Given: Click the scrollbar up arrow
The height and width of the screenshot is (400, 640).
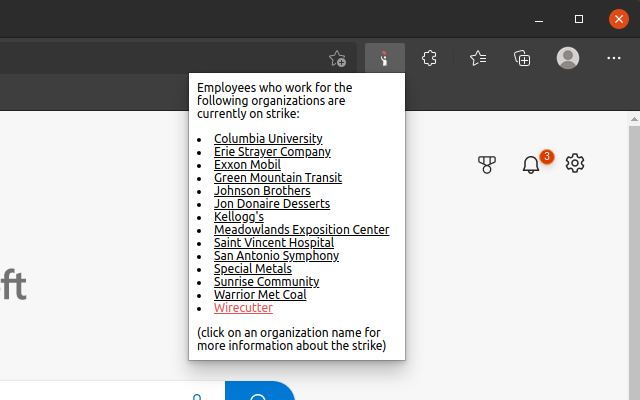Looking at the screenshot, I should [x=634, y=119].
